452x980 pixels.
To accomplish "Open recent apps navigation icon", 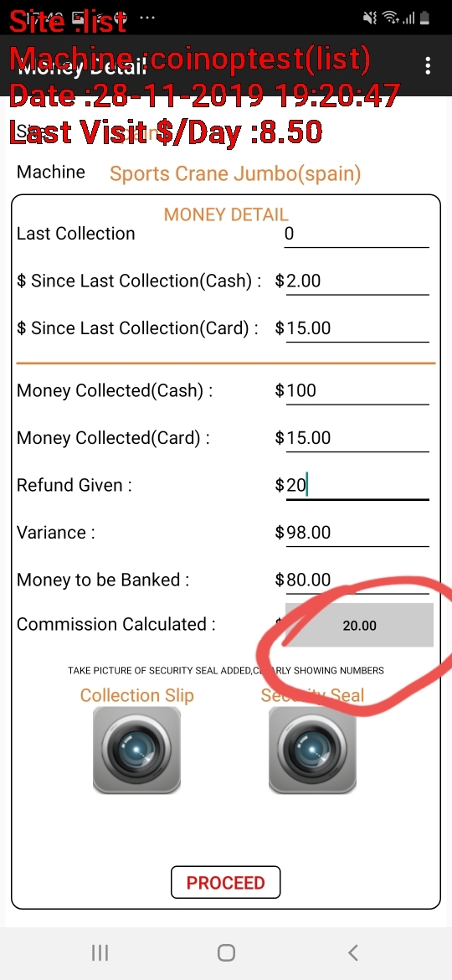I will [100, 952].
